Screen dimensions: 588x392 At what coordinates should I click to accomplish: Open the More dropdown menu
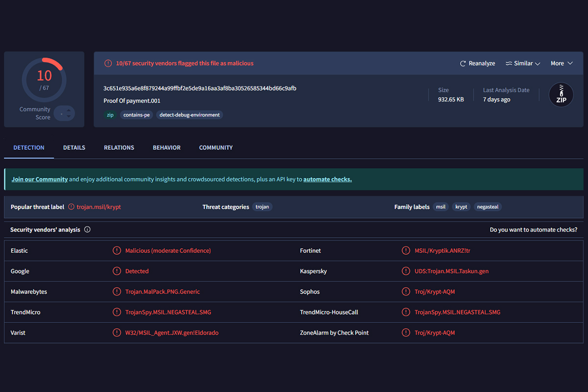pos(562,64)
